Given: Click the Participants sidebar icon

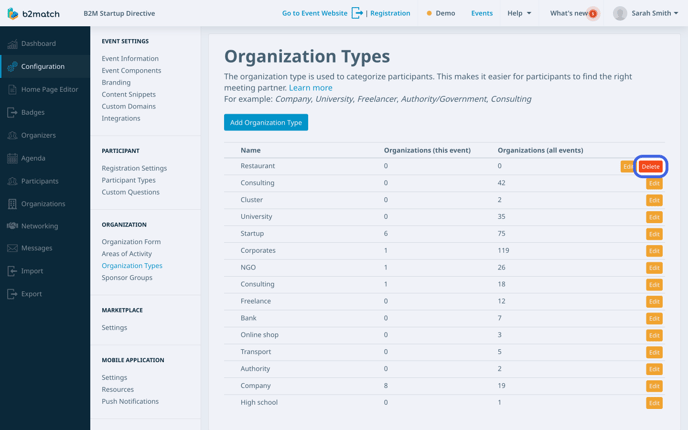Looking at the screenshot, I should [12, 181].
